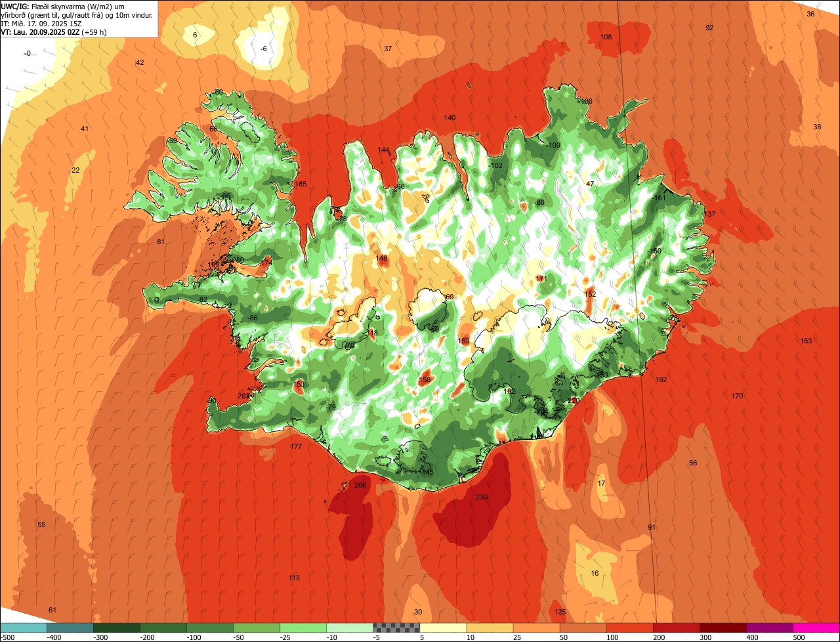Image resolution: width=840 pixels, height=642 pixels.
Task: Click the value 36 in the top-right corner
Action: pos(810,14)
